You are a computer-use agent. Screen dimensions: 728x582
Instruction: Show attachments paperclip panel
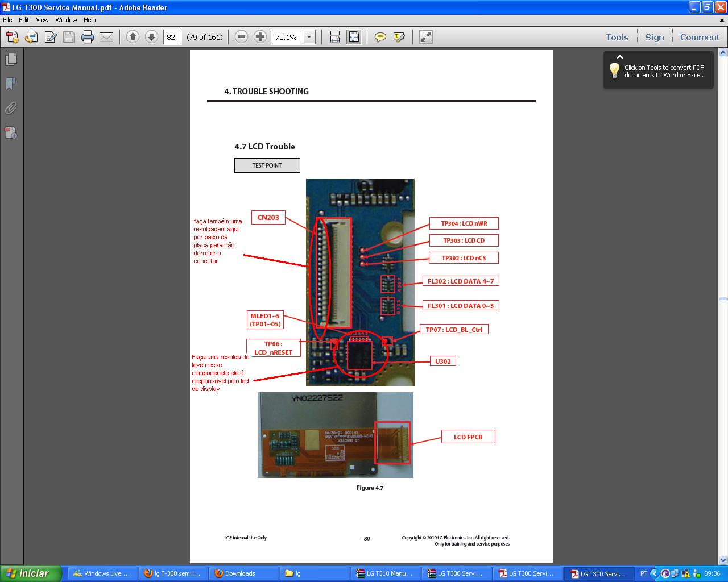tap(11, 108)
